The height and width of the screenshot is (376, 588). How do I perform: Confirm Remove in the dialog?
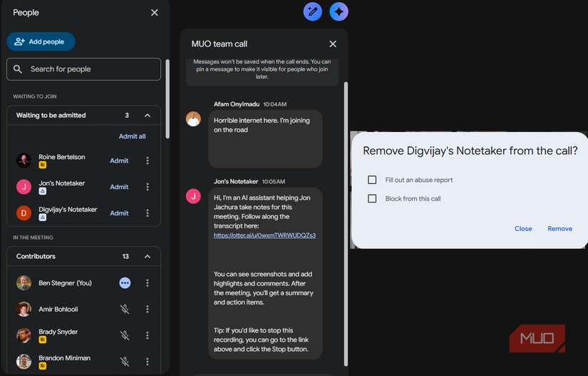pos(560,228)
